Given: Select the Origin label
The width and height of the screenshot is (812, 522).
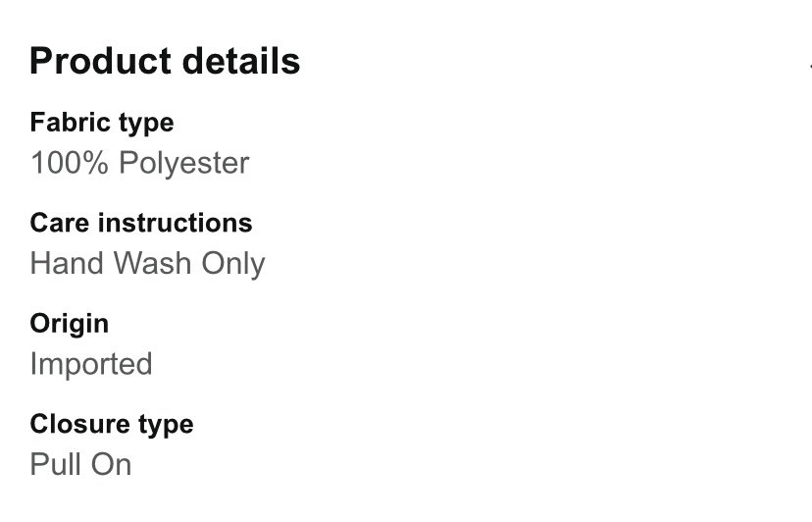Looking at the screenshot, I should pyautogui.click(x=70, y=324).
